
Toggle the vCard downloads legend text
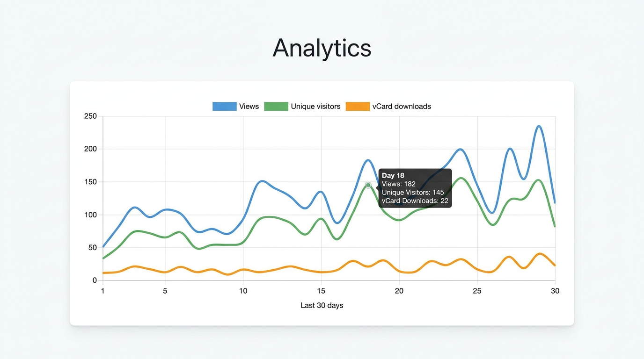(x=402, y=107)
